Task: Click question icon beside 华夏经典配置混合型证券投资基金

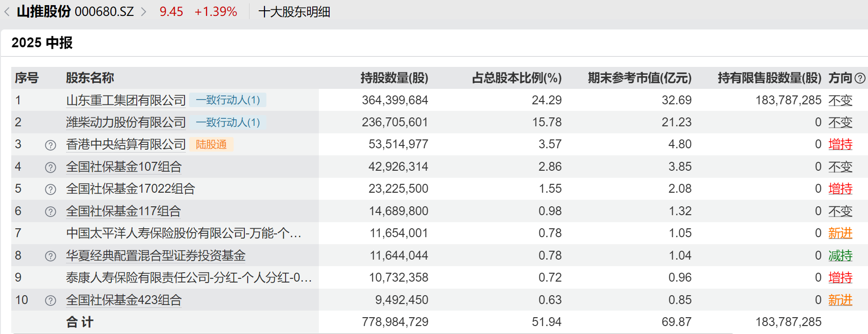Action: pyautogui.click(x=51, y=256)
